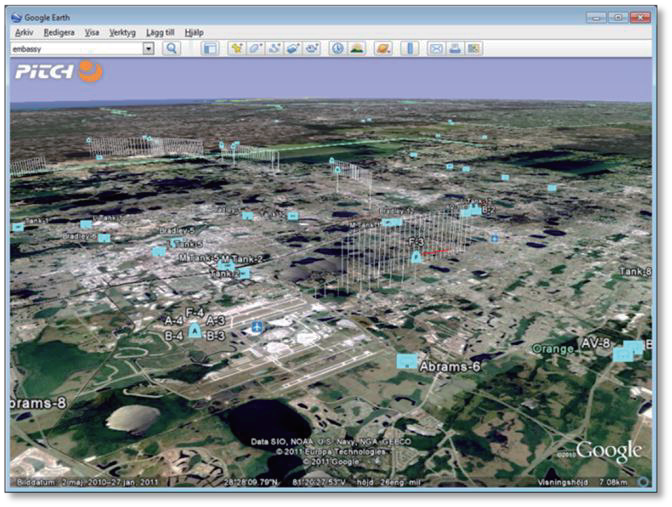672x507 pixels.
Task: Open the Verktyg menu
Action: (x=122, y=33)
